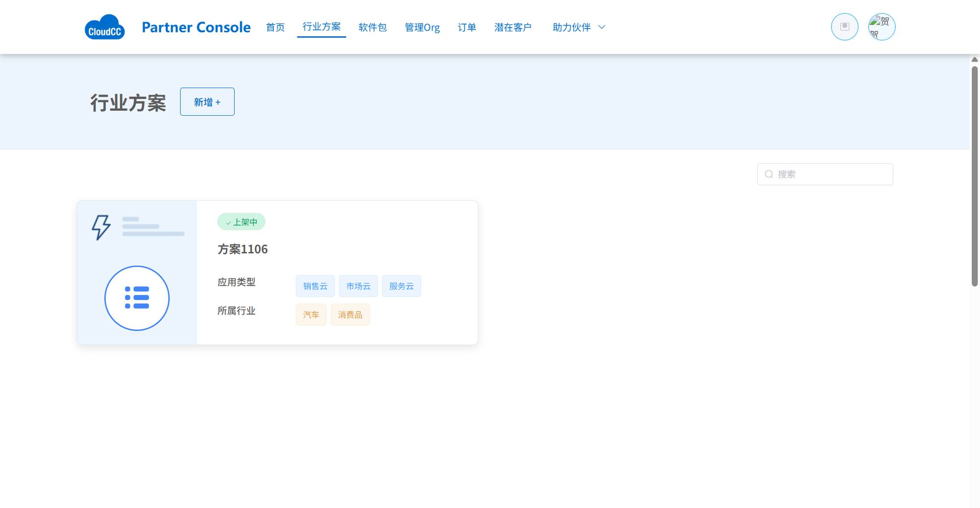This screenshot has width=980, height=508.
Task: Select the 汽车 industry tag
Action: (x=311, y=315)
